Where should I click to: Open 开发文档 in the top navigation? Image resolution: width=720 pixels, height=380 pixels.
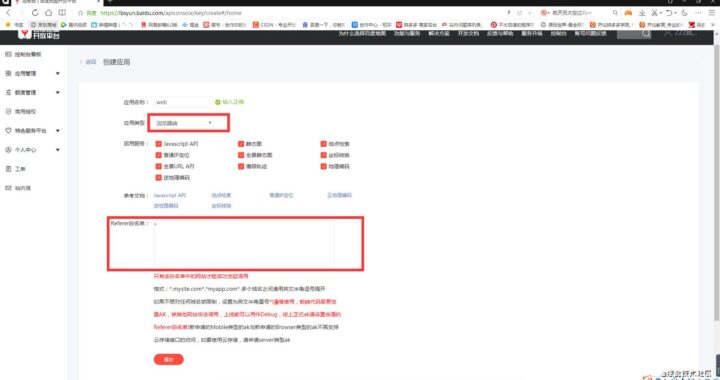coord(468,34)
